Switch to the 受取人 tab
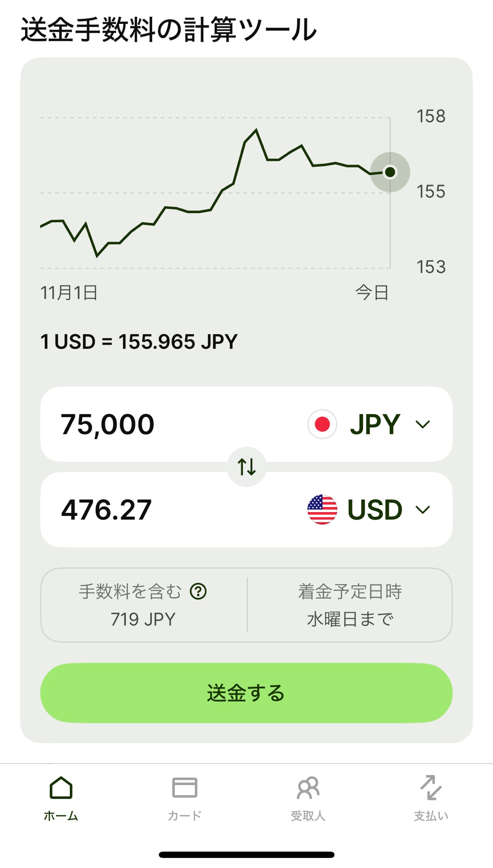 tap(308, 816)
